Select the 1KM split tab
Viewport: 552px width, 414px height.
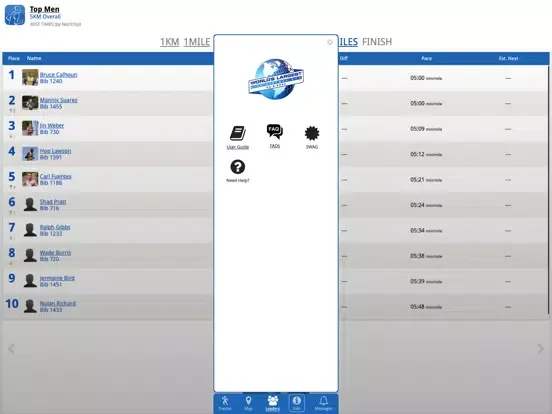tap(170, 42)
